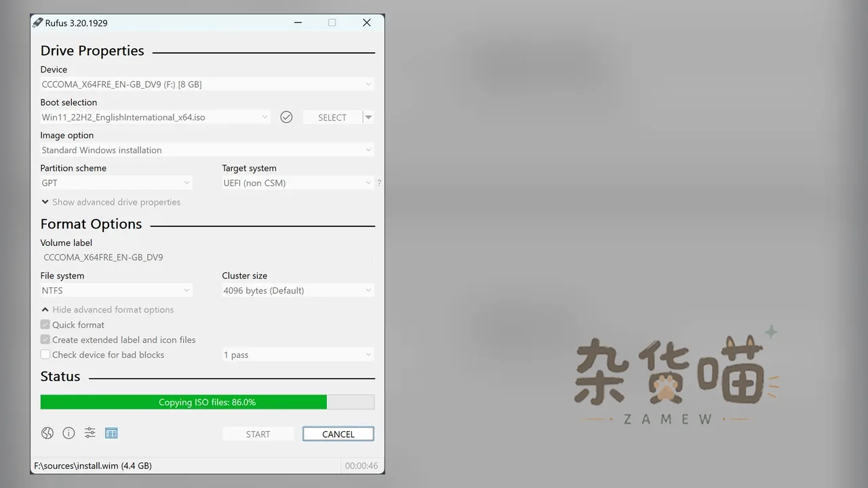Click the START button
The width and height of the screenshot is (868, 488).
pyautogui.click(x=258, y=434)
